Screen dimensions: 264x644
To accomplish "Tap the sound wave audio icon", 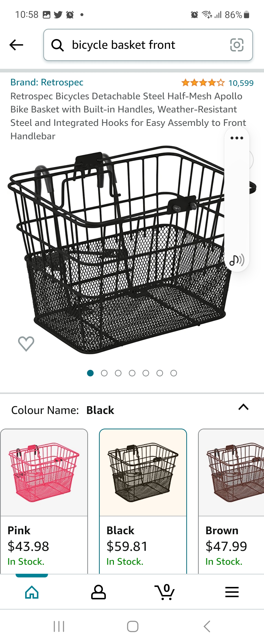I will [x=237, y=260].
